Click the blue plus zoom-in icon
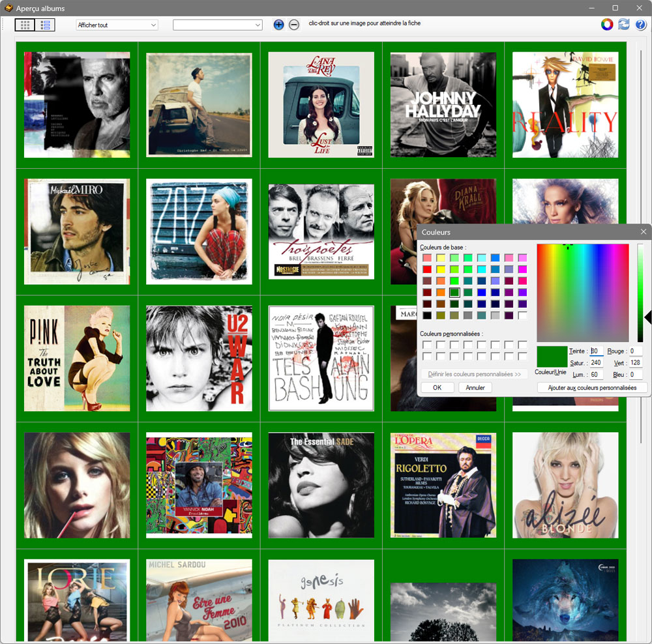This screenshot has height=644, width=652. (278, 25)
